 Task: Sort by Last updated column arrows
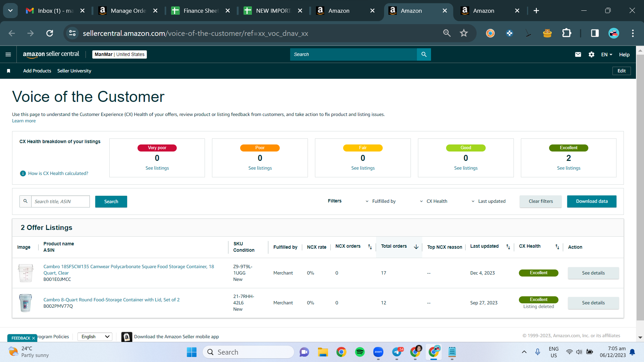coord(508,247)
